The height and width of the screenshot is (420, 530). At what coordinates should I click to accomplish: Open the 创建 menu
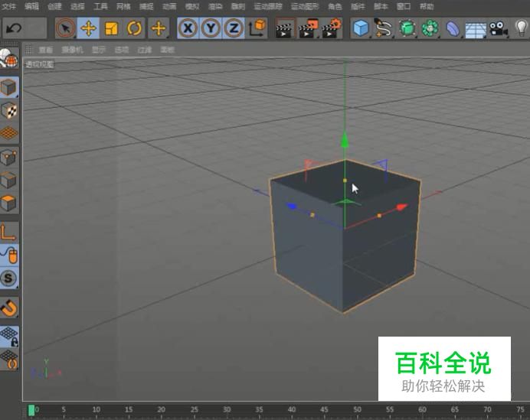(x=54, y=6)
